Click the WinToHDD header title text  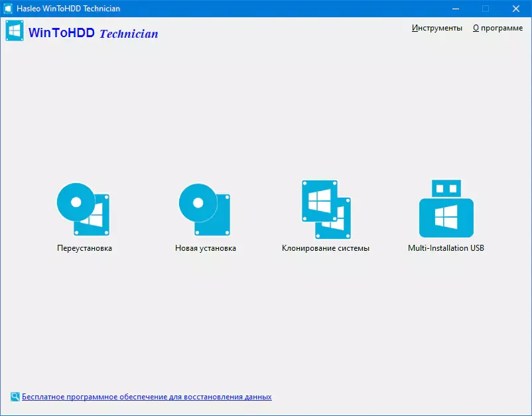pyautogui.click(x=62, y=33)
